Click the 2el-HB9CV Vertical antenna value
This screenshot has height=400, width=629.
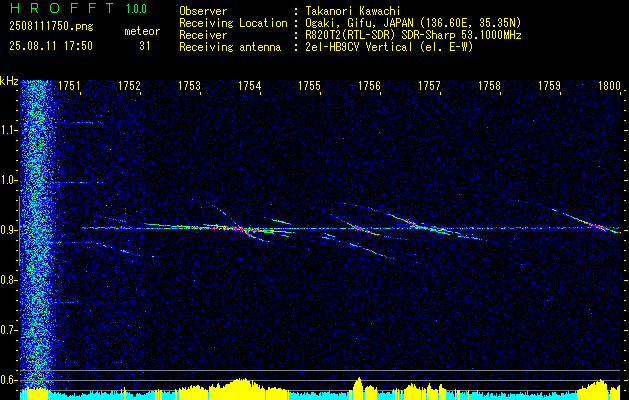coord(389,47)
